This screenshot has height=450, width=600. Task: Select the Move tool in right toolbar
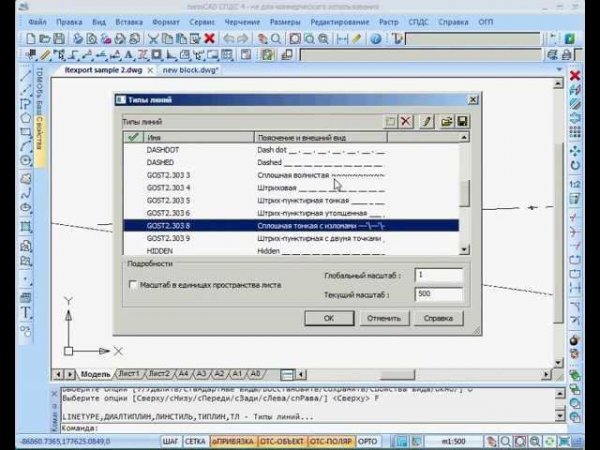(575, 150)
